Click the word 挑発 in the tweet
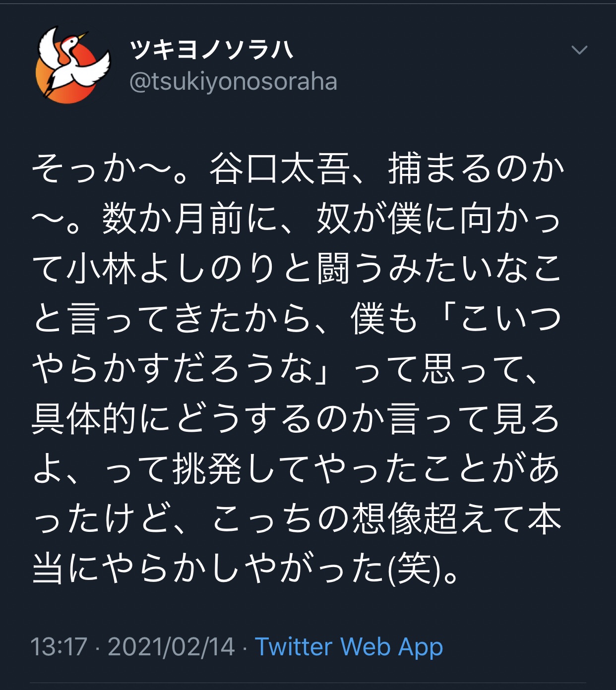This screenshot has width=616, height=690. [x=207, y=469]
